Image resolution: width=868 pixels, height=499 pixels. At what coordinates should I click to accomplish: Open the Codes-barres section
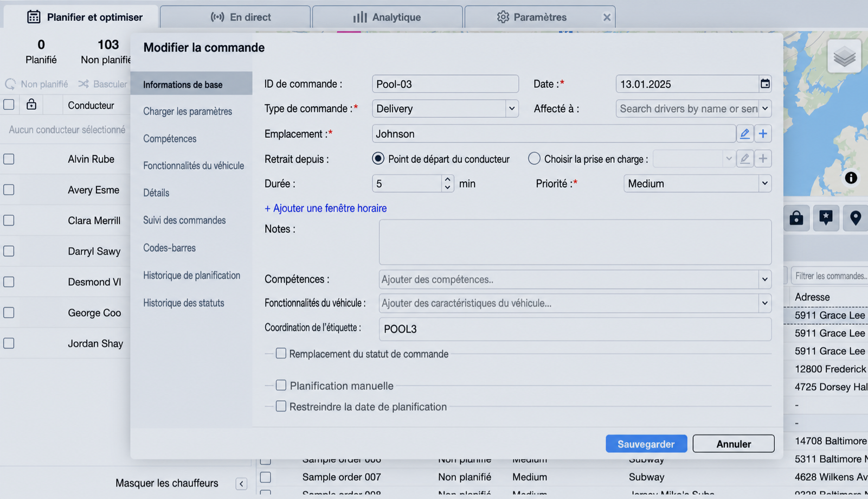[169, 248]
